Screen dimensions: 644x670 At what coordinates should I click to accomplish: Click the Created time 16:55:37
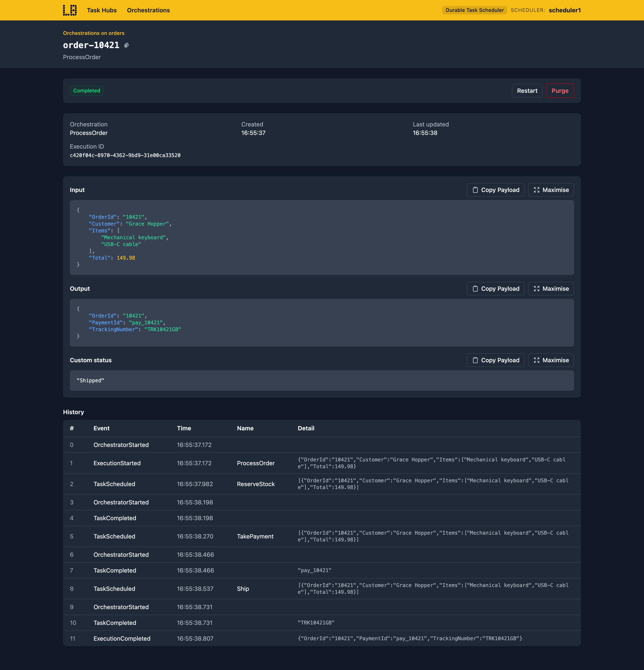tap(253, 133)
